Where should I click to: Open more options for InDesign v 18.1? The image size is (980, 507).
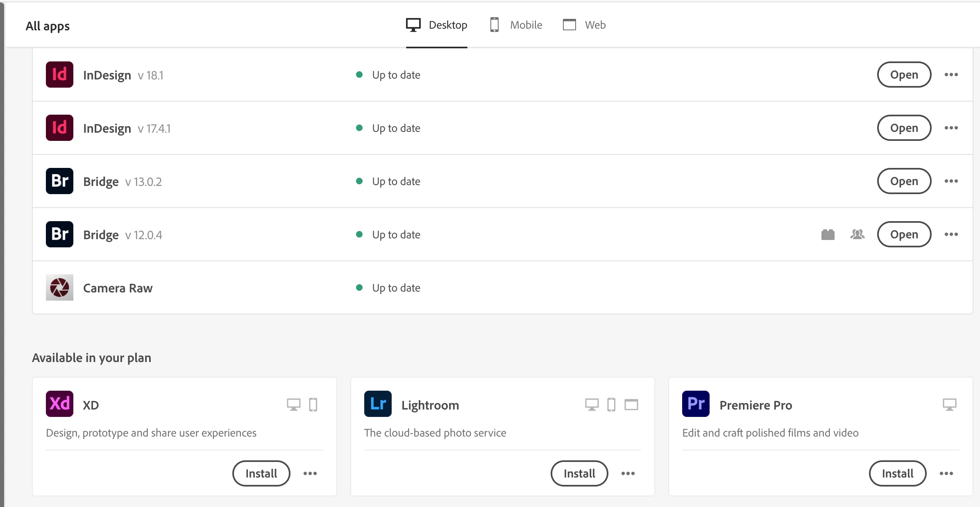951,75
